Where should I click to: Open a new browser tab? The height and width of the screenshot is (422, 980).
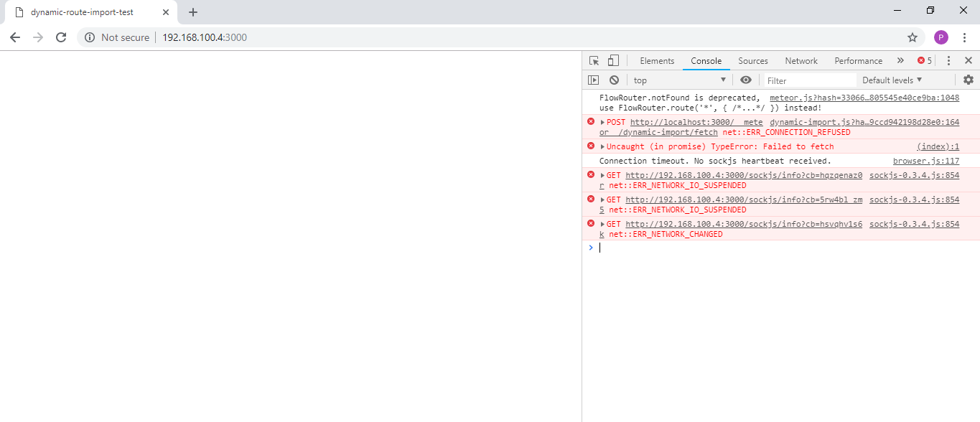(193, 12)
